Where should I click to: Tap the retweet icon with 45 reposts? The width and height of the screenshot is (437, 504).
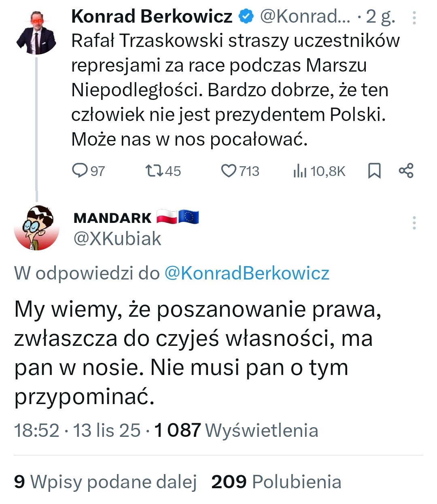pos(154,171)
